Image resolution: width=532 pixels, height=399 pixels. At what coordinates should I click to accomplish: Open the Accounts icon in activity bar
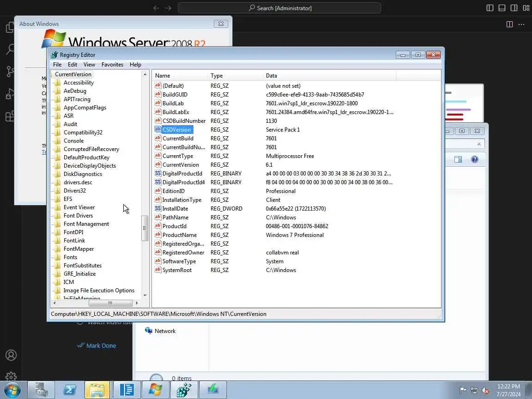(x=11, y=355)
